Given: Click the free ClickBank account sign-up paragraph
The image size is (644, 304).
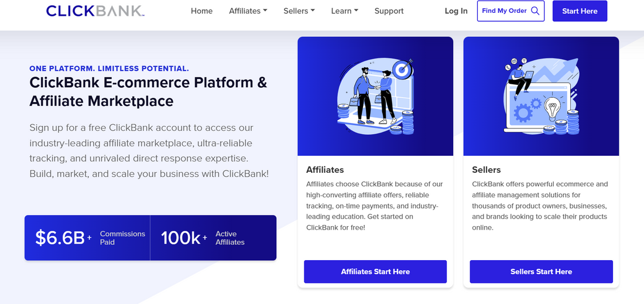Looking at the screenshot, I should [x=149, y=151].
